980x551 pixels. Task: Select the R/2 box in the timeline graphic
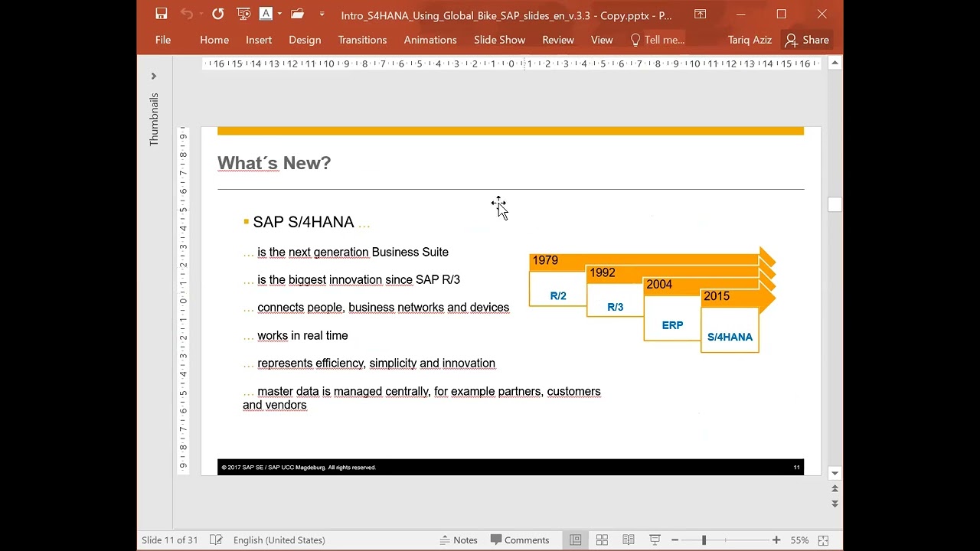(558, 290)
